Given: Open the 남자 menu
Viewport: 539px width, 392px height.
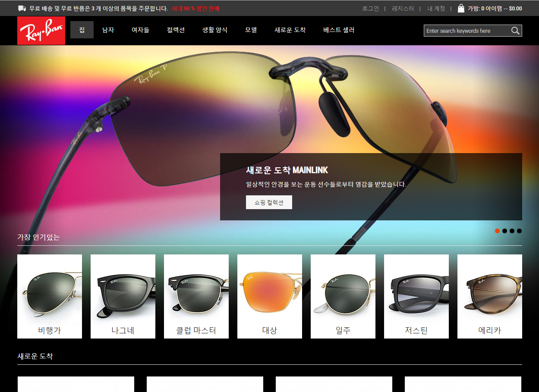Looking at the screenshot, I should (x=108, y=30).
